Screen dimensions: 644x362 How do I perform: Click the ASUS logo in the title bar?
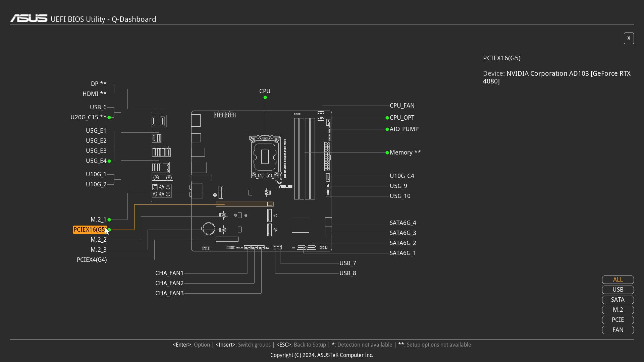tap(29, 18)
